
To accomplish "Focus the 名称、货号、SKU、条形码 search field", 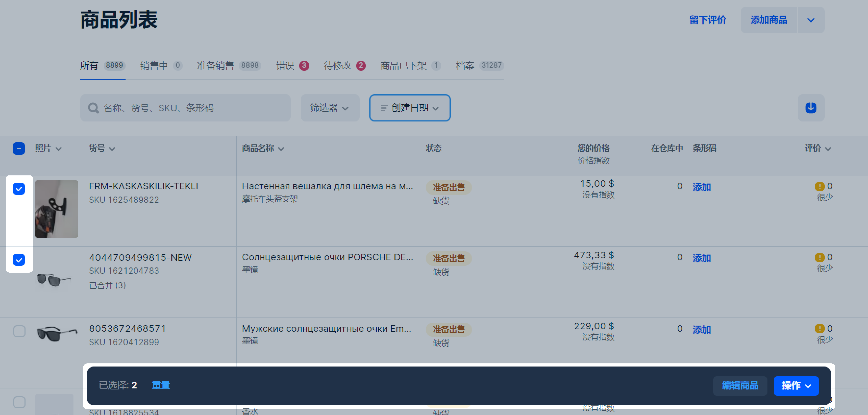I will [185, 108].
